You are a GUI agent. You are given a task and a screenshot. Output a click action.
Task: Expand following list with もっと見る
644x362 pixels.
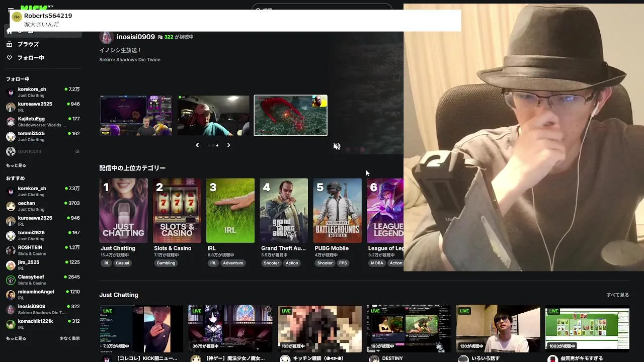click(16, 165)
